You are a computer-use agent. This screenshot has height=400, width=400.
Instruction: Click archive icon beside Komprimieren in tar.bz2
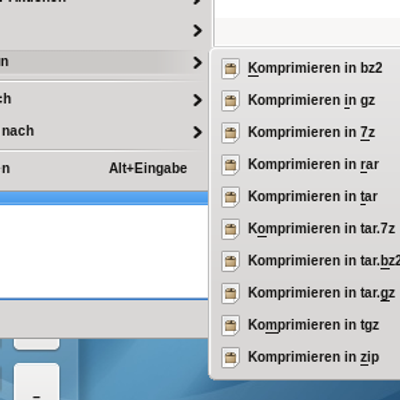click(x=230, y=261)
